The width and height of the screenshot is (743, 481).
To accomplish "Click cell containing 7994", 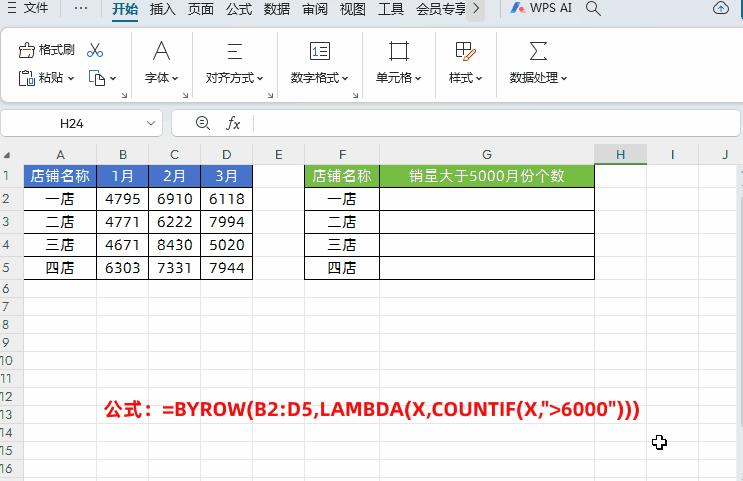I will click(x=227, y=222).
